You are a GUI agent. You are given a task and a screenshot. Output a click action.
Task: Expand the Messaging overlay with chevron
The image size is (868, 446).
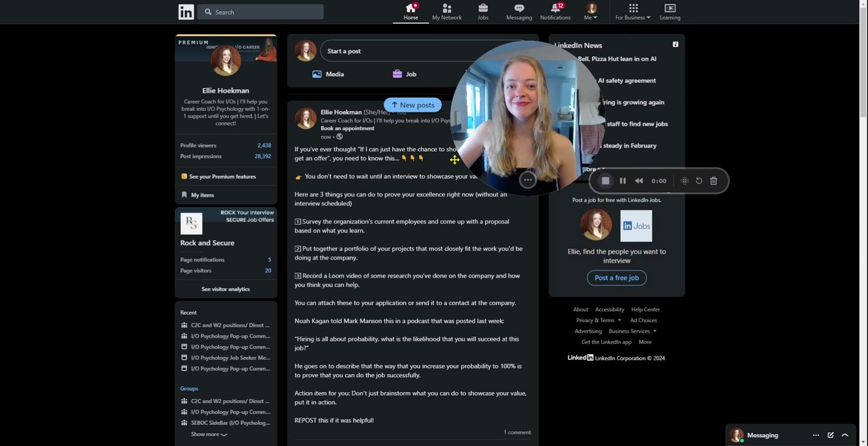845,435
